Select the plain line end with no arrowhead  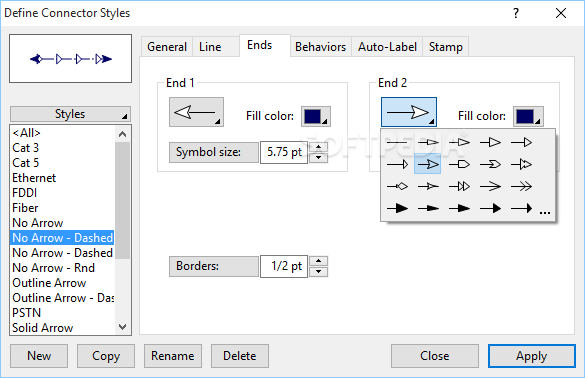coord(397,142)
